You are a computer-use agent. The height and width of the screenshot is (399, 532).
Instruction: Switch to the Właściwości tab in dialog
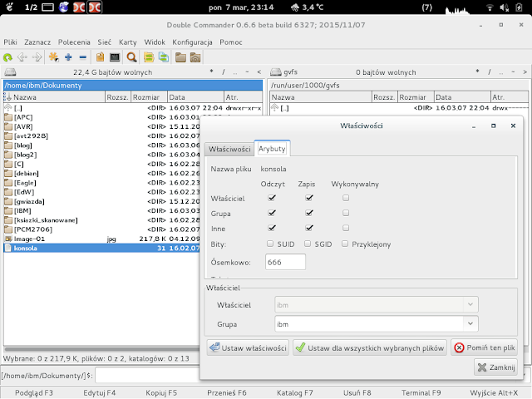(229, 149)
